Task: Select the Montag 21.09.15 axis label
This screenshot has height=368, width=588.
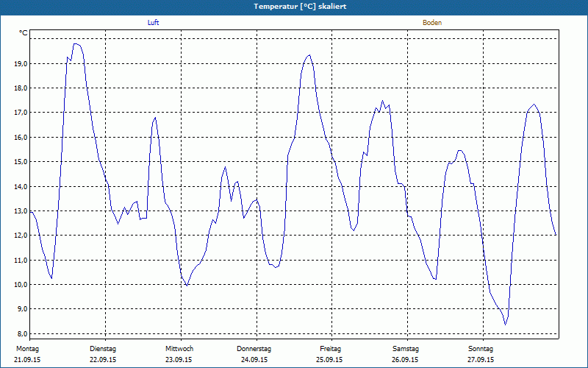Action: point(27,354)
